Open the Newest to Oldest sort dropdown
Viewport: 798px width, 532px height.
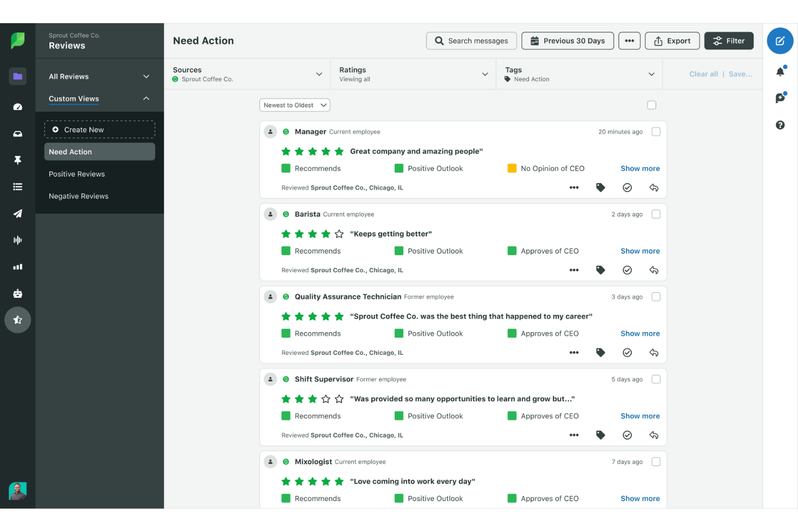(x=294, y=105)
